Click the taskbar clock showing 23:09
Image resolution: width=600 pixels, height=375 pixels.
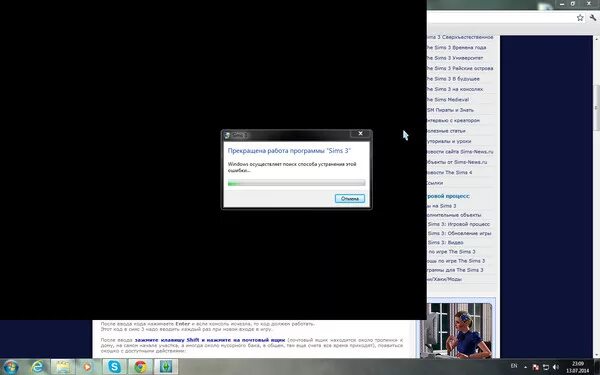pyautogui.click(x=578, y=367)
